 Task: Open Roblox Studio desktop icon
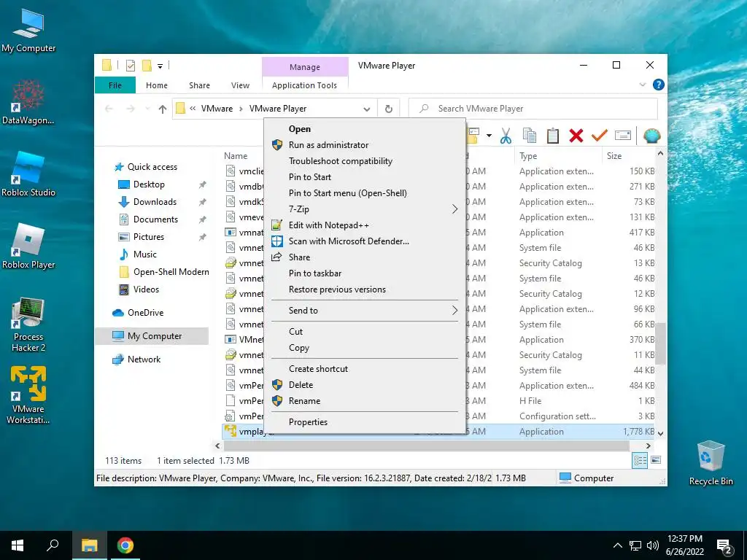pyautogui.click(x=28, y=174)
